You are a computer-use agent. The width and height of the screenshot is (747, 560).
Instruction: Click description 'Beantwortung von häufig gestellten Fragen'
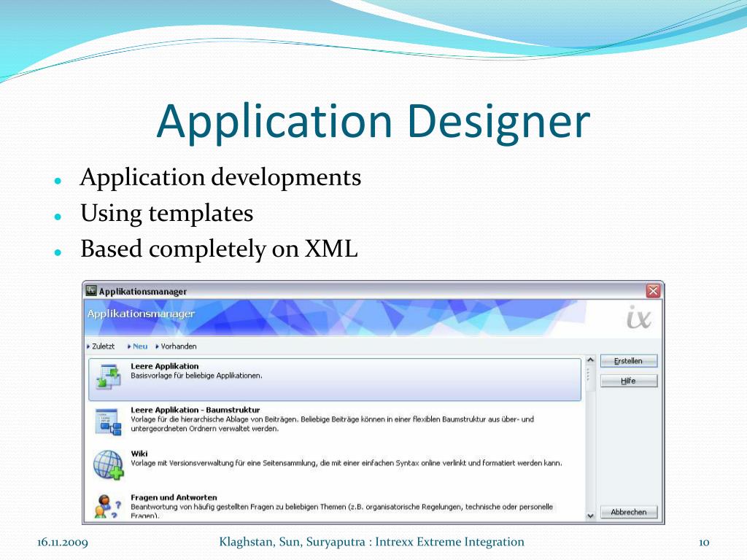click(341, 511)
